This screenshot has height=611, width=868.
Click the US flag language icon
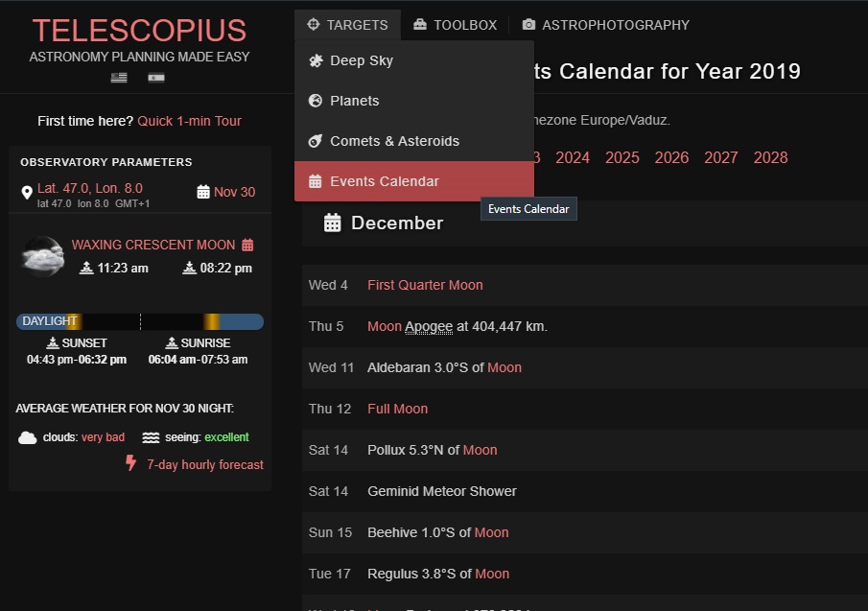(118, 78)
